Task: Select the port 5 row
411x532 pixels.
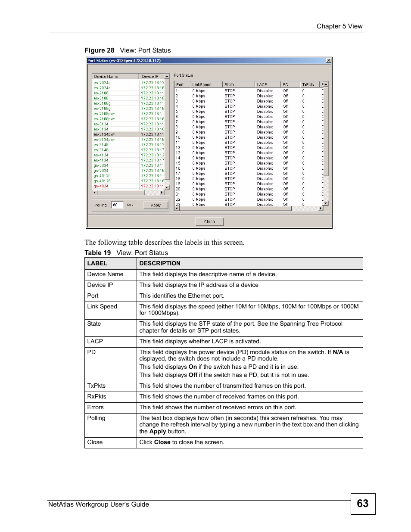Action: coord(249,112)
